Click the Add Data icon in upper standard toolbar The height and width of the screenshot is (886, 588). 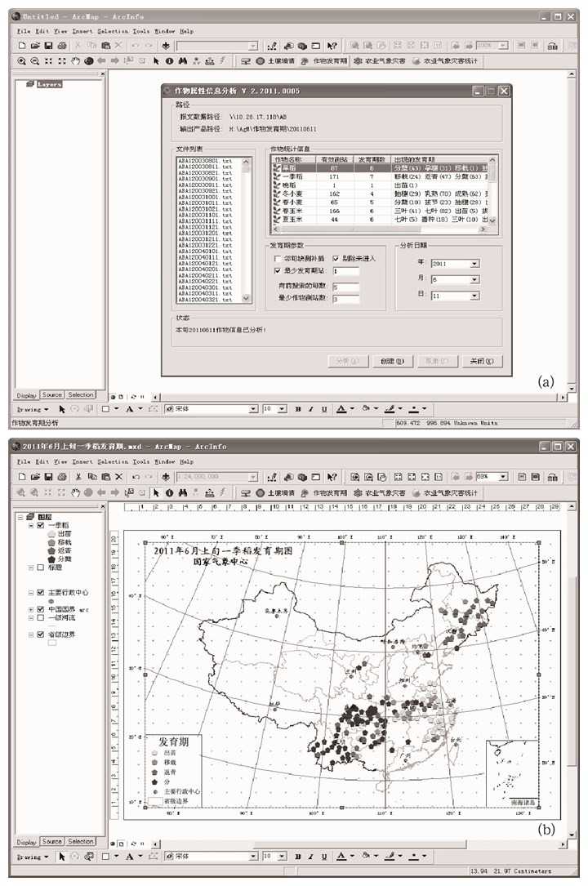[x=167, y=46]
